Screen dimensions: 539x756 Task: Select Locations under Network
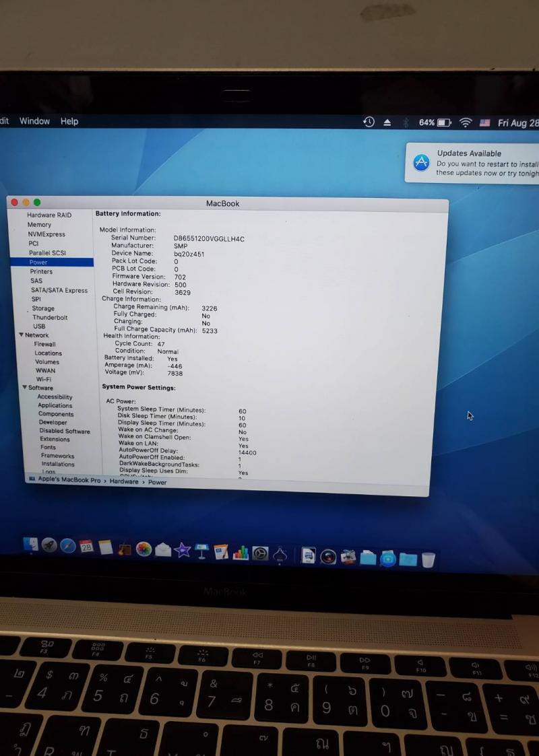click(x=48, y=353)
